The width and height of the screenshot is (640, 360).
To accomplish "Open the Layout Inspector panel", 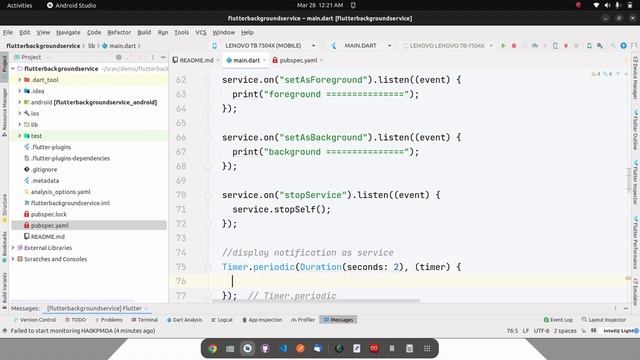I will point(604,320).
